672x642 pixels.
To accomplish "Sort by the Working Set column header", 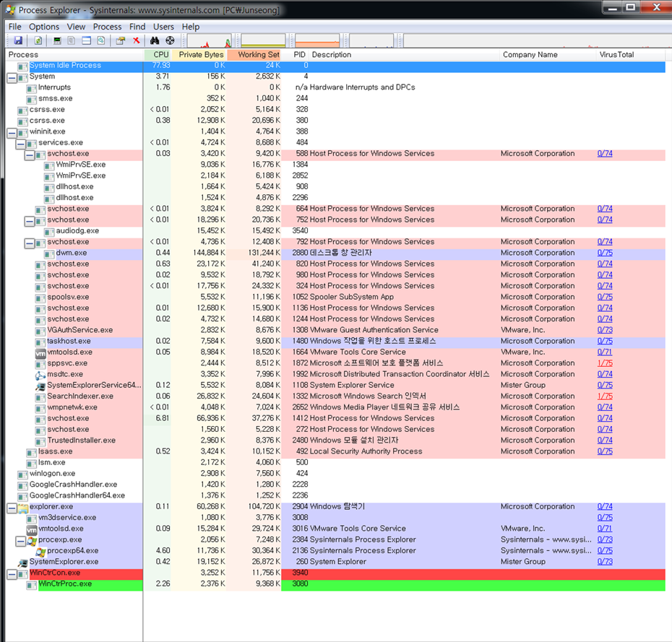I will point(254,54).
